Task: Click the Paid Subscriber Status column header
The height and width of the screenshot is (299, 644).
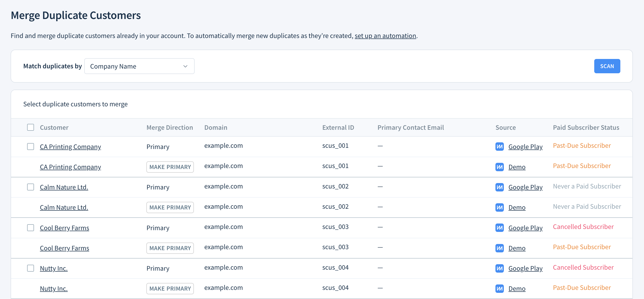Action: [x=586, y=127]
